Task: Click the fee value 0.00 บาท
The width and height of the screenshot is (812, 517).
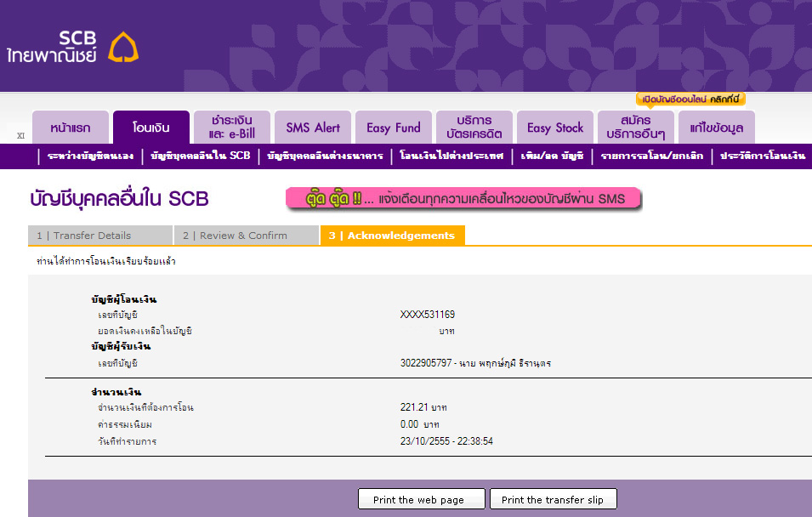Action: point(419,425)
